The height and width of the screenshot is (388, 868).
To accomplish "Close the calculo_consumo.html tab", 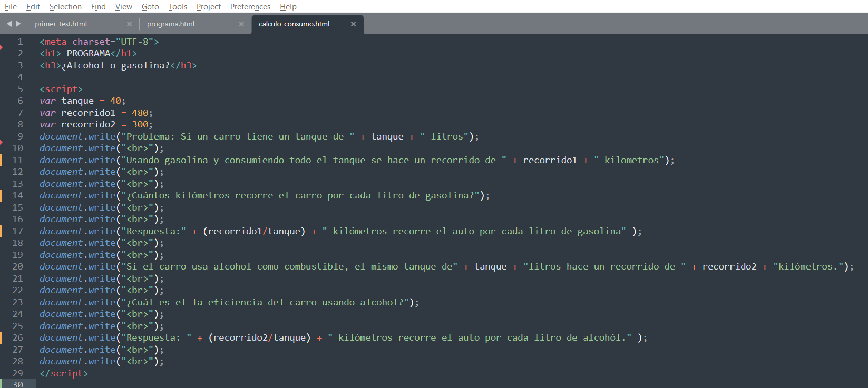I will tap(354, 24).
